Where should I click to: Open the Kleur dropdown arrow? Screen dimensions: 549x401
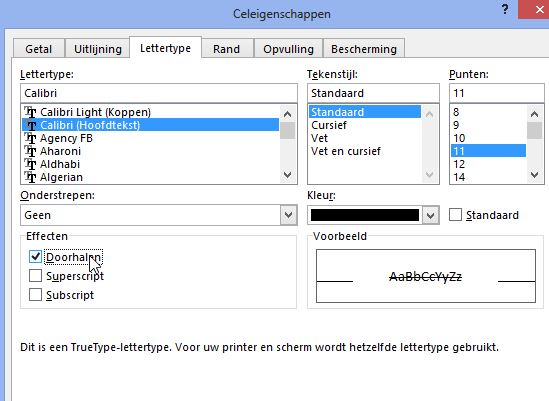pyautogui.click(x=430, y=215)
